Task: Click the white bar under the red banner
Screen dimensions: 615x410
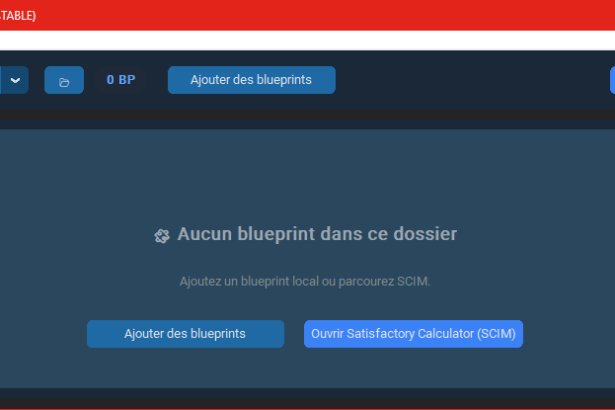Action: [300, 40]
